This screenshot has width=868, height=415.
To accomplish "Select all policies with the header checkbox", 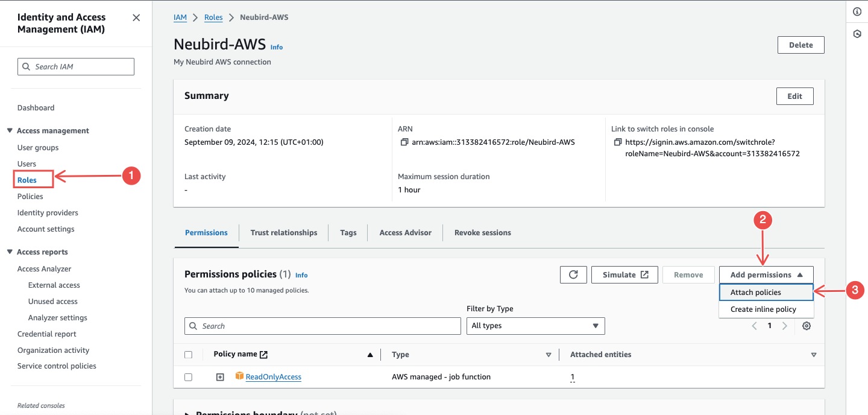I will click(x=188, y=354).
